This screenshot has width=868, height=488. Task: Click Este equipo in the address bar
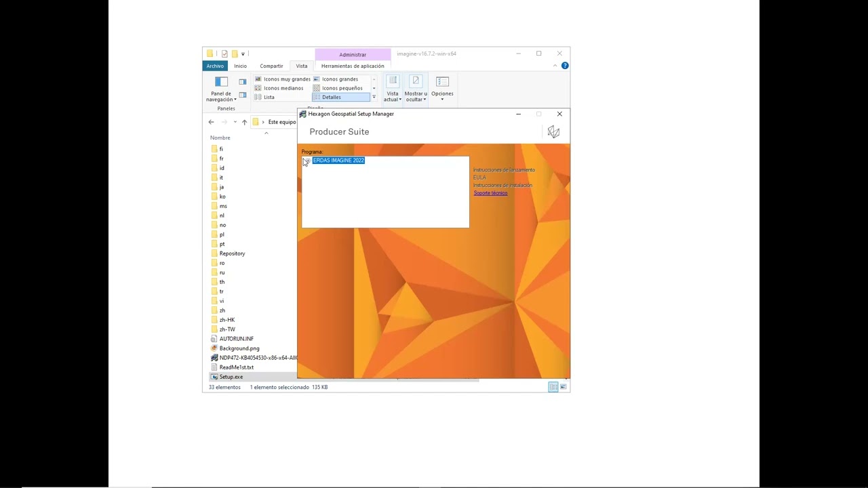(282, 122)
